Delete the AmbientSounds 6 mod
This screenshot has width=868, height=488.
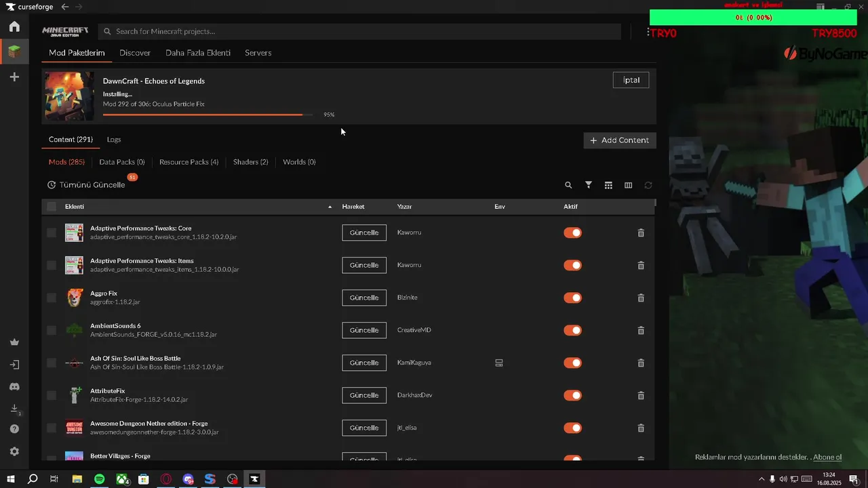pos(641,330)
